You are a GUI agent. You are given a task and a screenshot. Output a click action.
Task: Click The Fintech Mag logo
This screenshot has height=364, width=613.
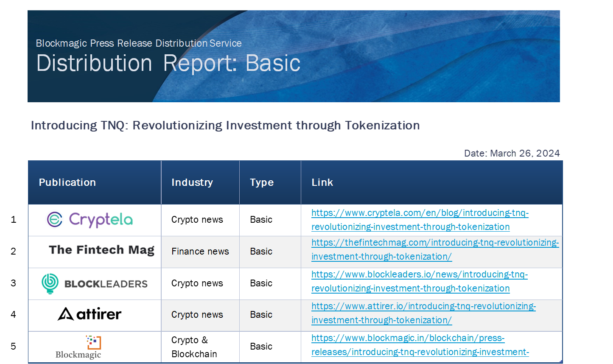click(102, 250)
